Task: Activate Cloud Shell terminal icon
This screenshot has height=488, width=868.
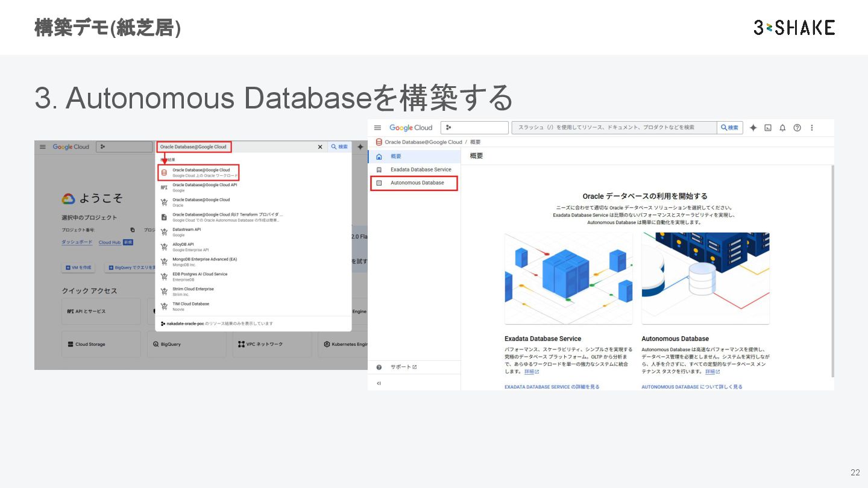Action: tap(768, 128)
